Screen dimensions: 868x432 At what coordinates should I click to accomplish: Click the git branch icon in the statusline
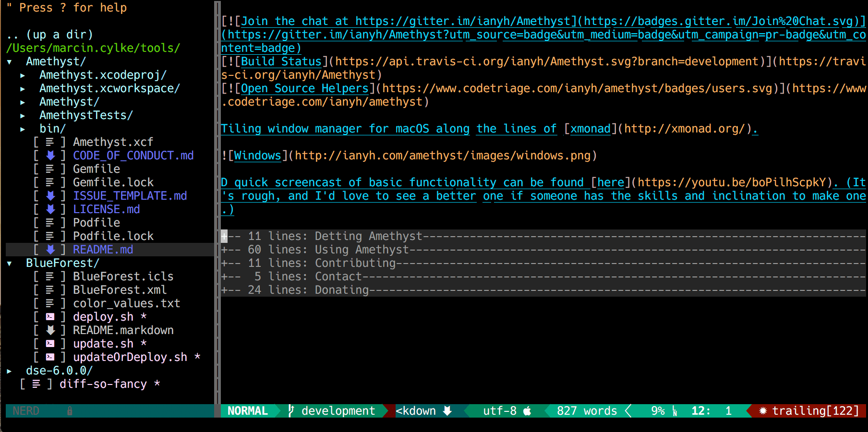[290, 411]
